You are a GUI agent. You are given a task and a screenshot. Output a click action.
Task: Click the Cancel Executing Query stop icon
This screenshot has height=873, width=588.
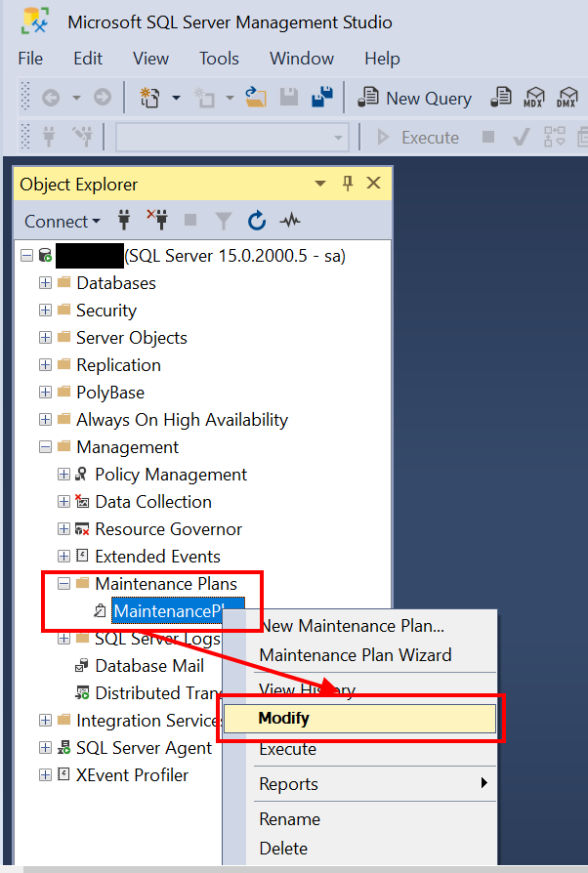[x=488, y=137]
